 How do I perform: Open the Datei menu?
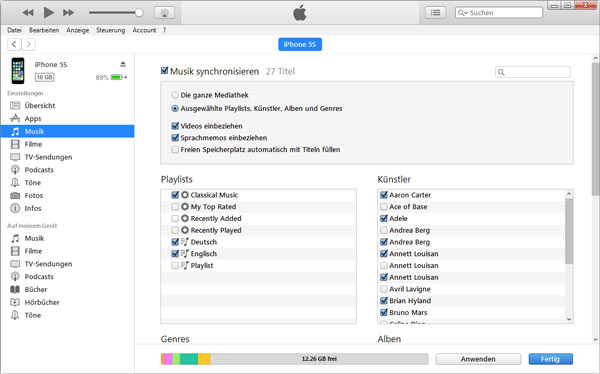point(14,30)
